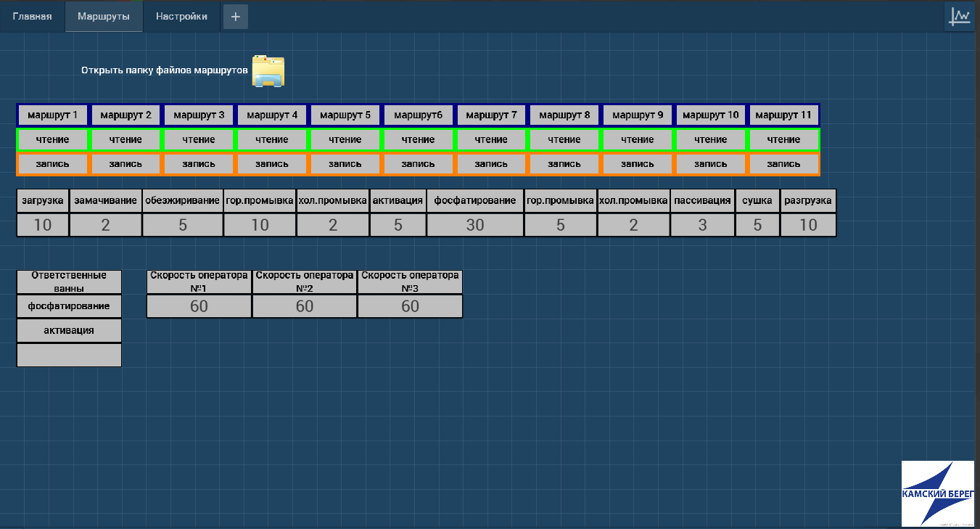The width and height of the screenshot is (980, 529).
Task: Edit the замачивание time value
Action: pyautogui.click(x=106, y=225)
